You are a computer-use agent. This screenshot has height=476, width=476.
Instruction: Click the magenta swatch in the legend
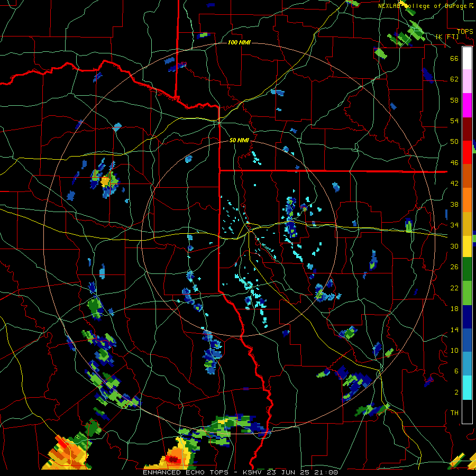pyautogui.click(x=467, y=105)
